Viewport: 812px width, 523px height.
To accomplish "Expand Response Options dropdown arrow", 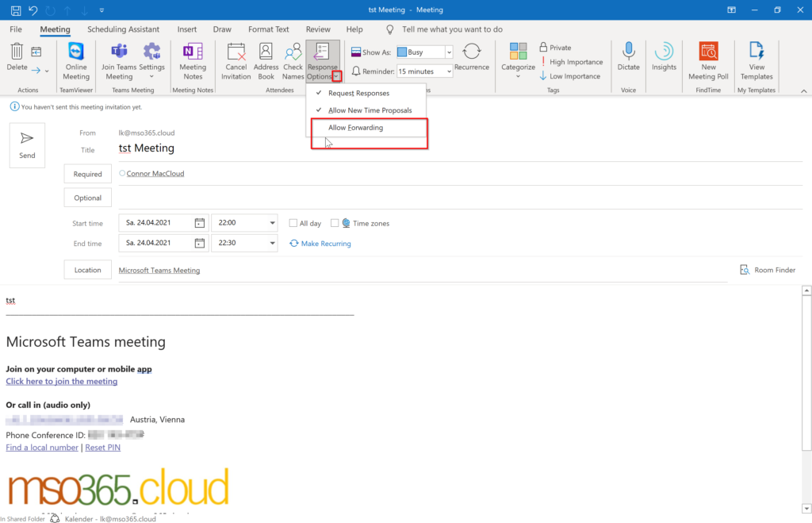I will [336, 76].
